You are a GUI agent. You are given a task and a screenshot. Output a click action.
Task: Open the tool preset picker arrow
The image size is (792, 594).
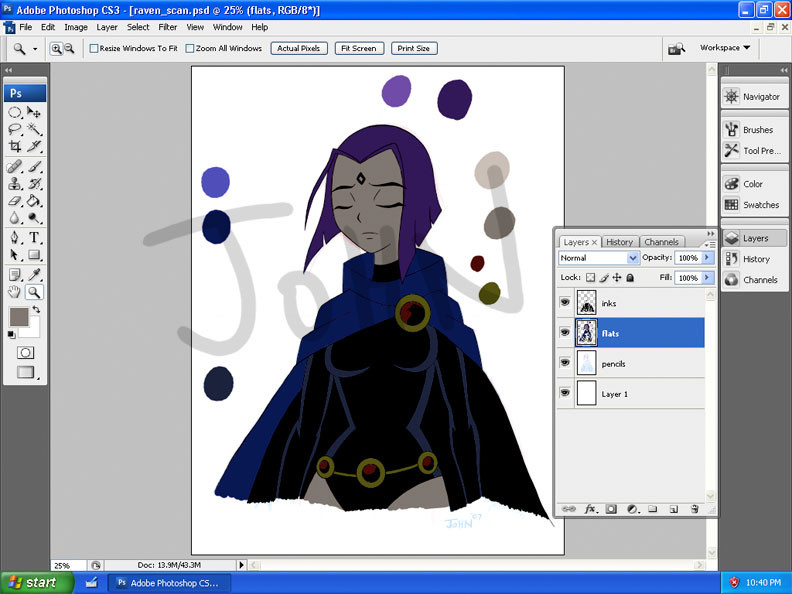pos(35,49)
